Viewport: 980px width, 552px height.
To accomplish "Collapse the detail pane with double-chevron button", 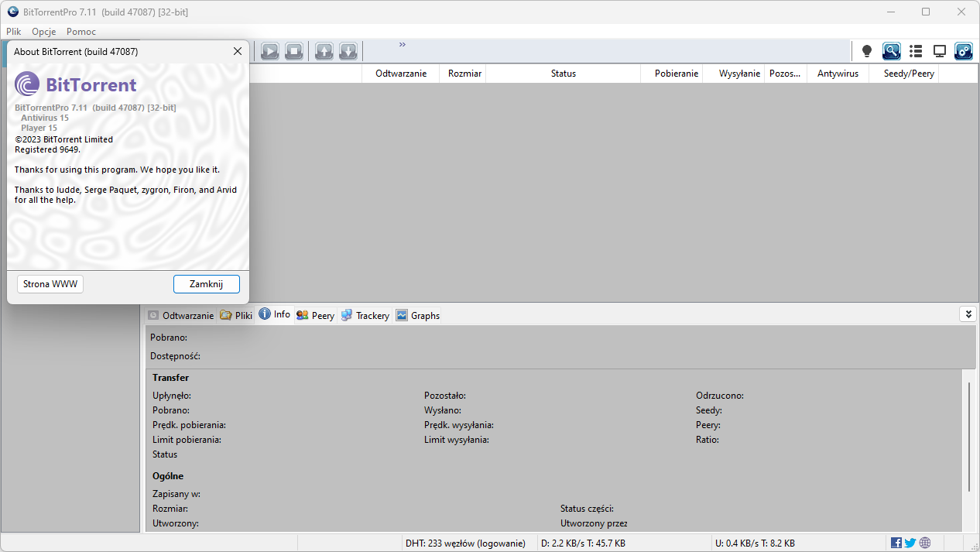I will [968, 314].
